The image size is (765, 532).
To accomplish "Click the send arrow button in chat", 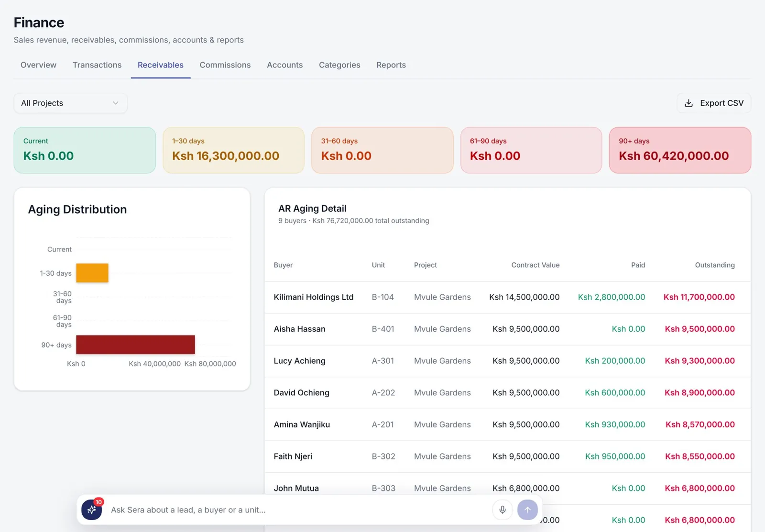I will click(x=527, y=510).
